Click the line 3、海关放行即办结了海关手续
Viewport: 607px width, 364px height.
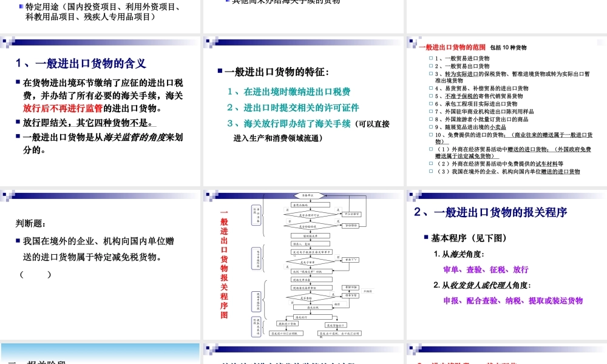point(289,124)
